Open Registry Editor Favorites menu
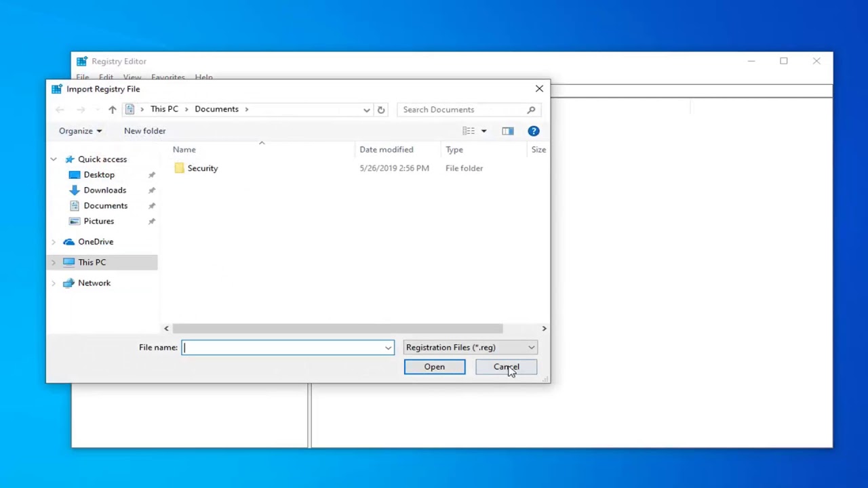 click(168, 77)
